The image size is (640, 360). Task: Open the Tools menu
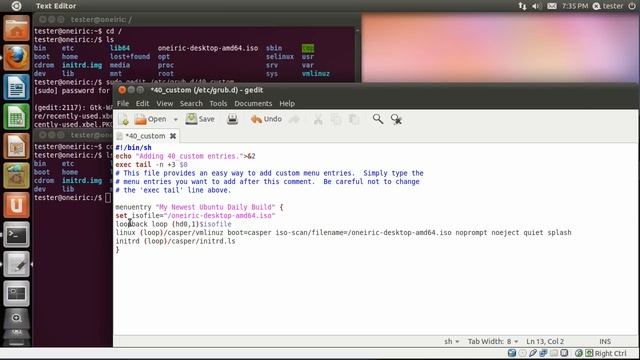[x=218, y=103]
